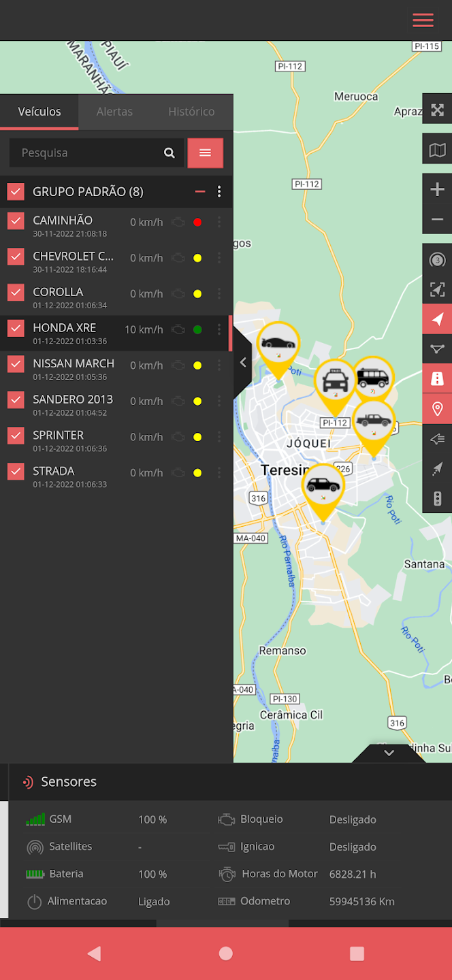Collapse the GRUPO PADRÃO group
This screenshot has width=452, height=980.
click(x=200, y=192)
